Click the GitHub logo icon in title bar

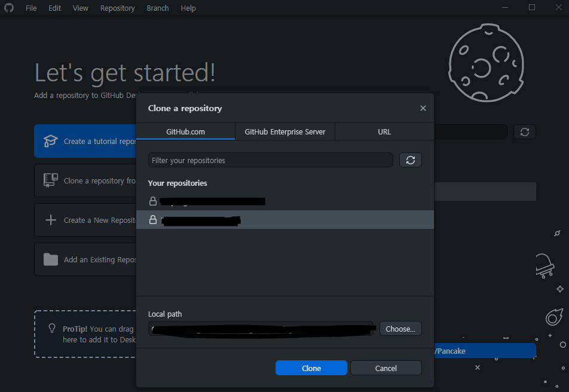(x=9, y=8)
